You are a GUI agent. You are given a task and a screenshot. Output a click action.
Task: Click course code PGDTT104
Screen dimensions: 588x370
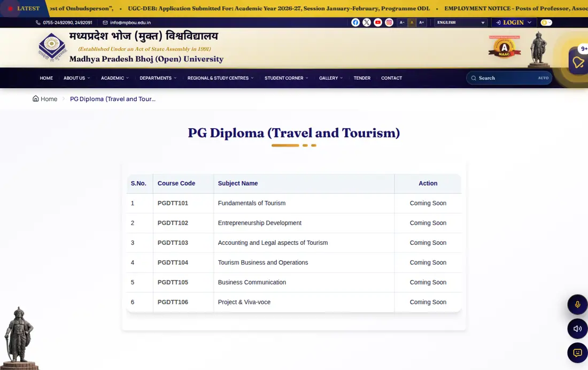[x=173, y=263]
